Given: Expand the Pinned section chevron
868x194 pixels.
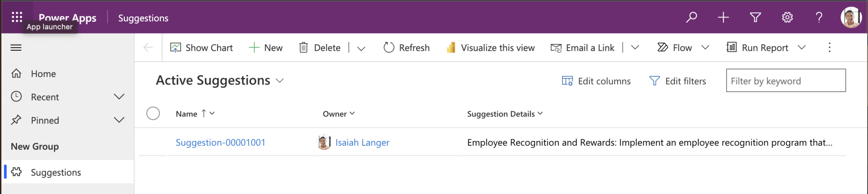Looking at the screenshot, I should (119, 120).
